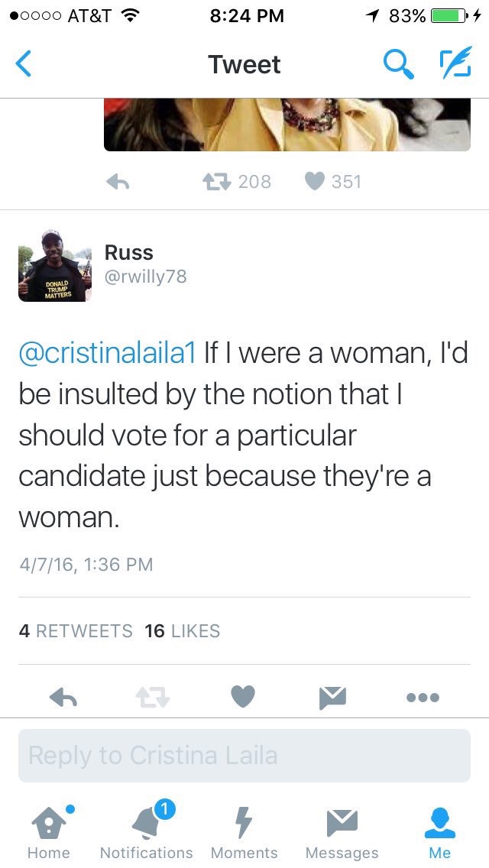Send Russ's tweet via direct message icon
This screenshot has width=489, height=868.
pyautogui.click(x=332, y=697)
